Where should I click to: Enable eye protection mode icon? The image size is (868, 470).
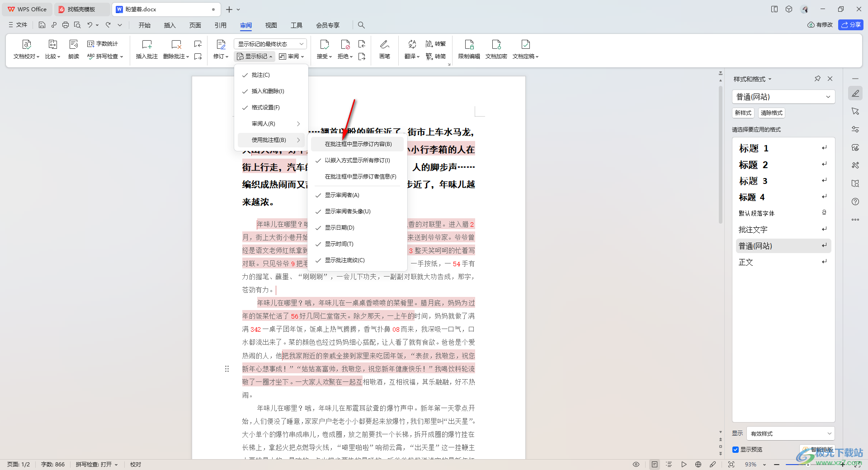pyautogui.click(x=636, y=464)
